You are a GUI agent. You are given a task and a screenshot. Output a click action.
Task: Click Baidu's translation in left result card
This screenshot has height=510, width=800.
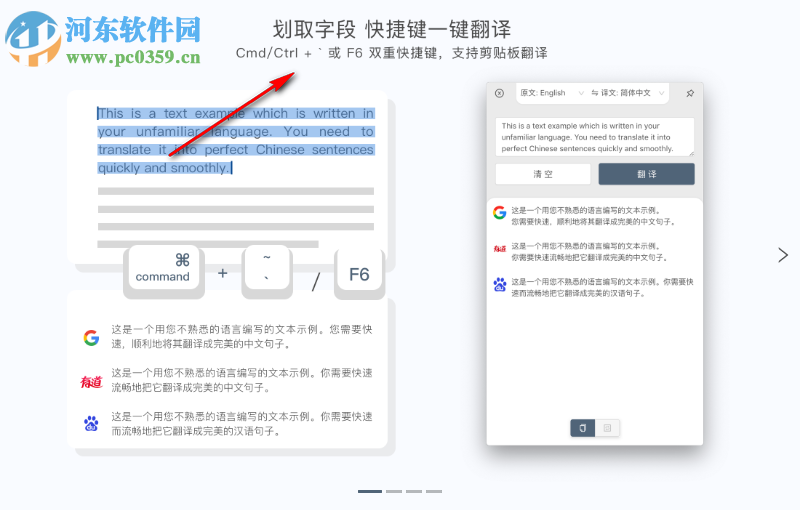coord(242,424)
